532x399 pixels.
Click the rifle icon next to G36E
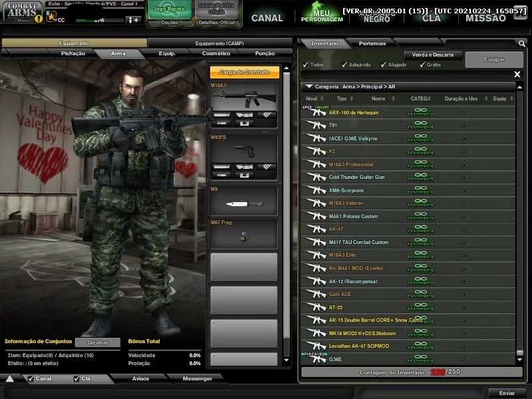(315, 358)
